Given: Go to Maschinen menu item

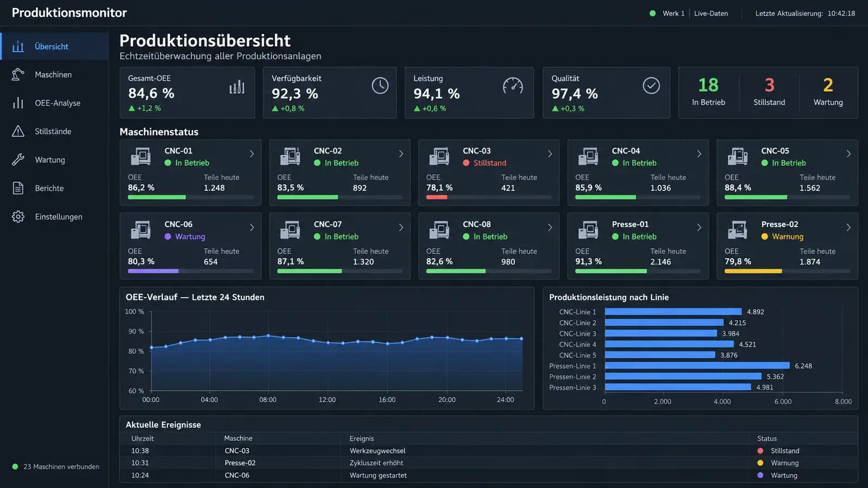Looking at the screenshot, I should click(x=54, y=74).
